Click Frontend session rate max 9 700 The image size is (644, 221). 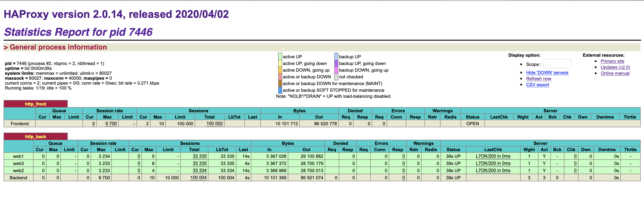coord(111,123)
